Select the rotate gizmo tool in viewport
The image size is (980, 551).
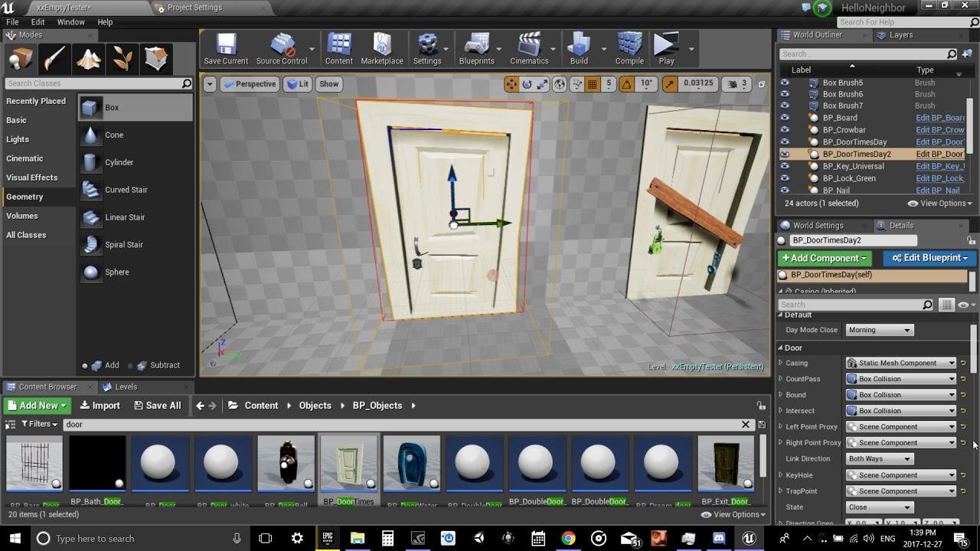(x=527, y=84)
